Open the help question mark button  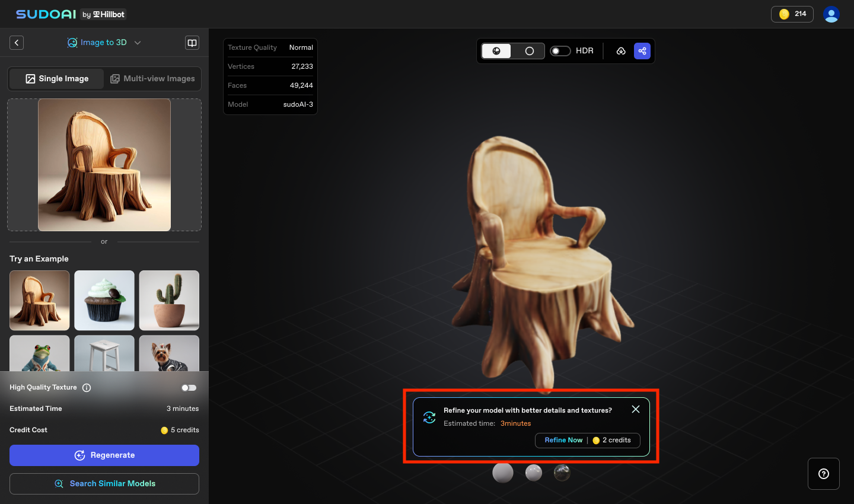(824, 474)
